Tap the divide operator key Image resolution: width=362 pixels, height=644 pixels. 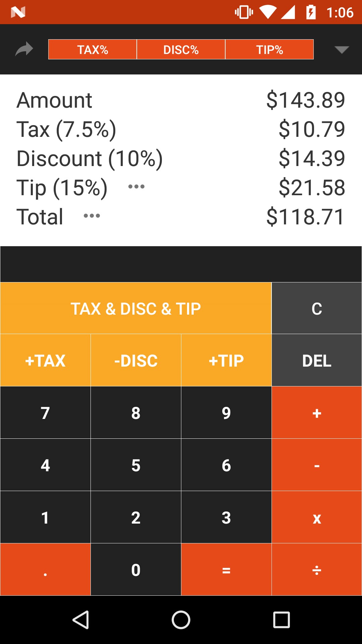[317, 570]
